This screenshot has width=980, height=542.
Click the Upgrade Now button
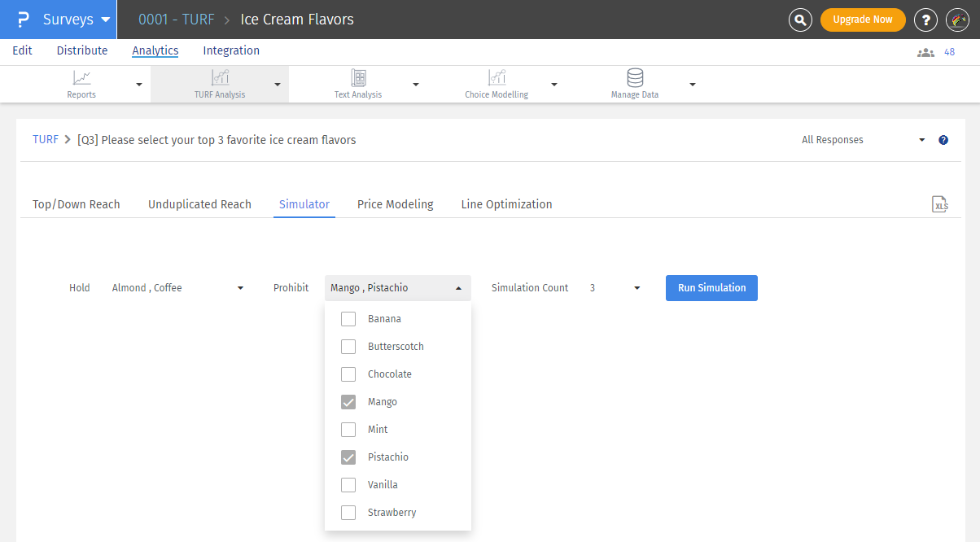click(862, 20)
